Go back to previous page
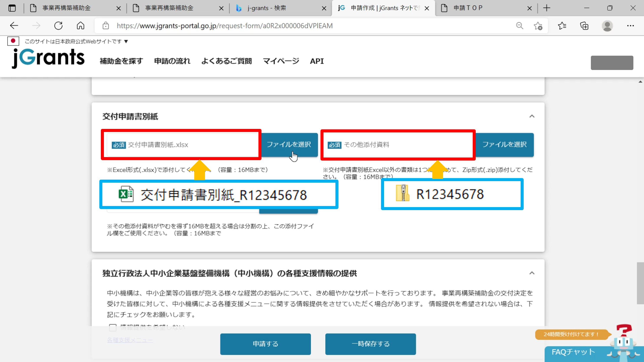Viewport: 644px width, 362px height. [x=14, y=26]
